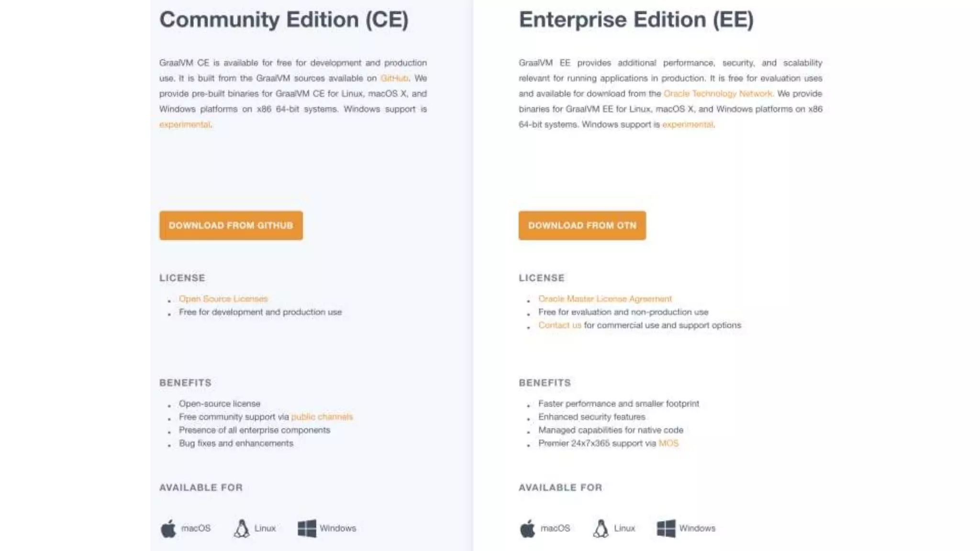The height and width of the screenshot is (551, 980).
Task: Open the Oracle Technology Network link
Action: pos(718,93)
